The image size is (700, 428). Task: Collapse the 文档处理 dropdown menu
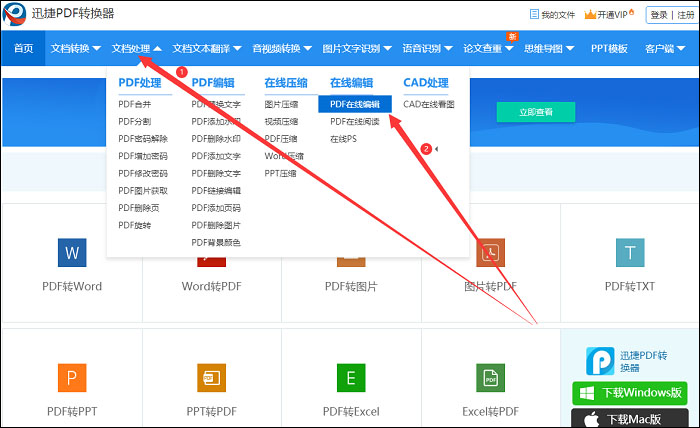click(x=137, y=48)
